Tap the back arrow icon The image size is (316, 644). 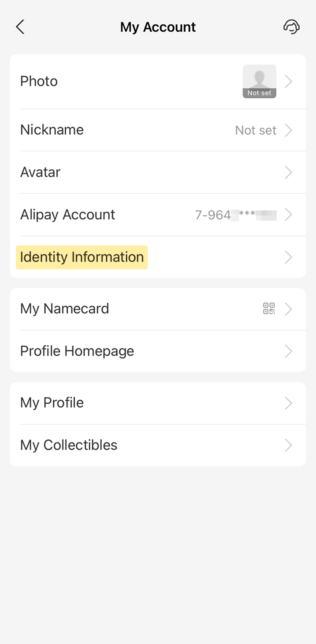pyautogui.click(x=20, y=27)
